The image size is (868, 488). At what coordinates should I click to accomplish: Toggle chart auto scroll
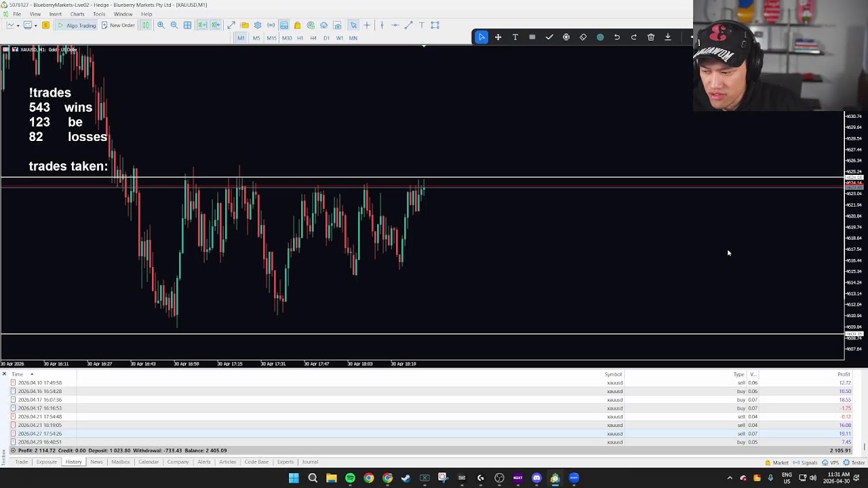pyautogui.click(x=202, y=25)
